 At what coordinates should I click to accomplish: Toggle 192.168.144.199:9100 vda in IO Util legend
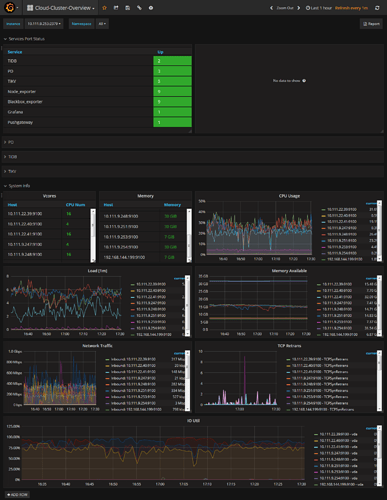tap(341, 484)
